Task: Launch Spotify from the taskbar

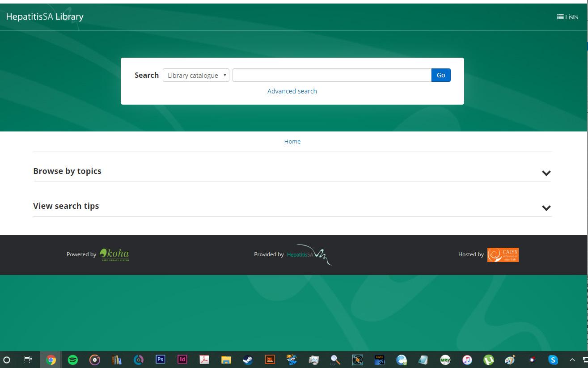Action: click(73, 360)
